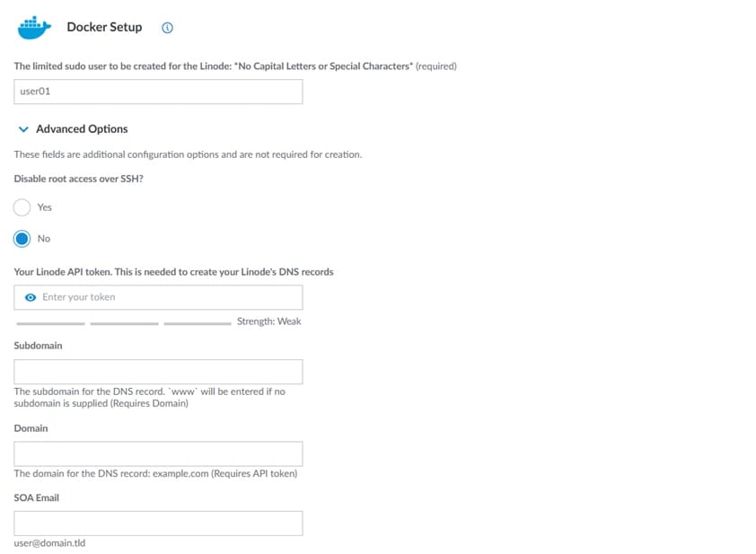Toggle the Advanced Options label

pos(82,129)
